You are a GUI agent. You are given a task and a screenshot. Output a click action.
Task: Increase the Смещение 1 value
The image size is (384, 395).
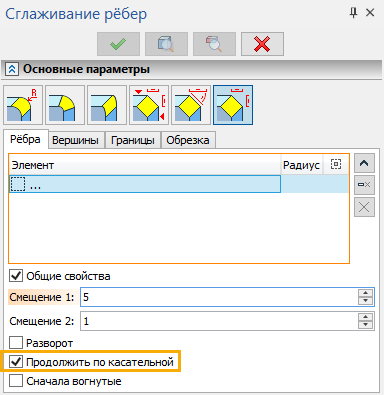pos(366,293)
